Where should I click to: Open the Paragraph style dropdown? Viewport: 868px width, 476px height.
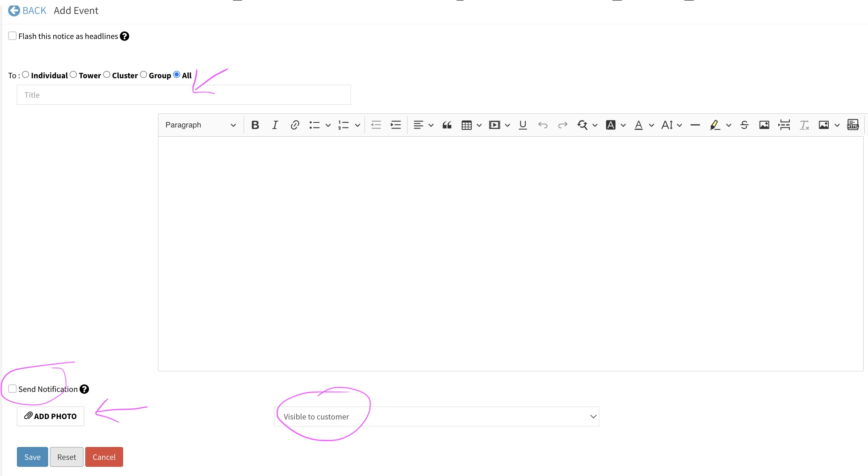[200, 125]
